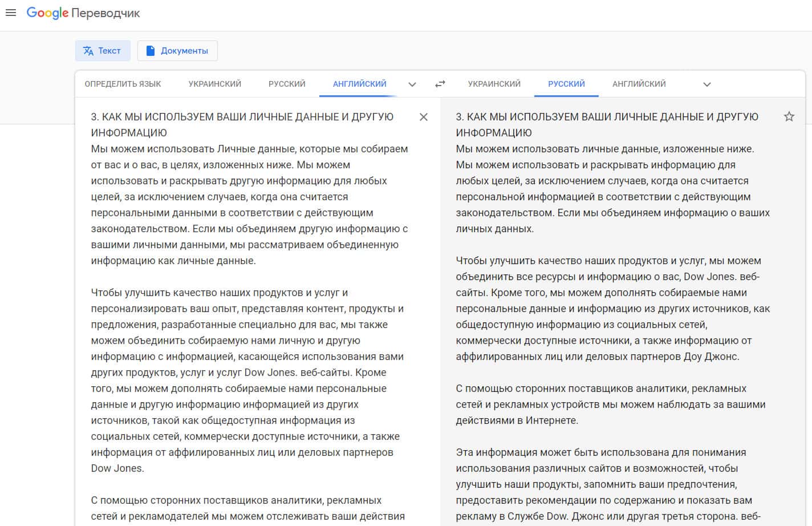The image size is (812, 526).
Task: Switch to Текст translation mode
Action: [x=103, y=51]
